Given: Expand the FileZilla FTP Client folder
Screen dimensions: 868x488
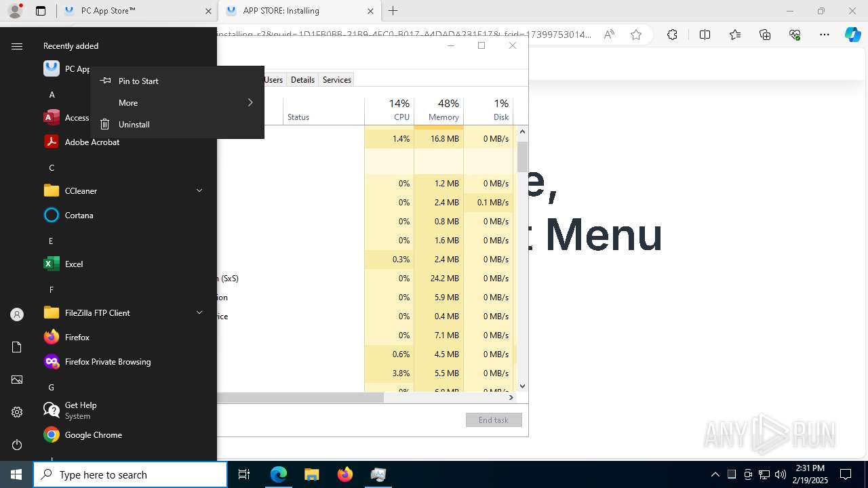Looking at the screenshot, I should tap(199, 312).
